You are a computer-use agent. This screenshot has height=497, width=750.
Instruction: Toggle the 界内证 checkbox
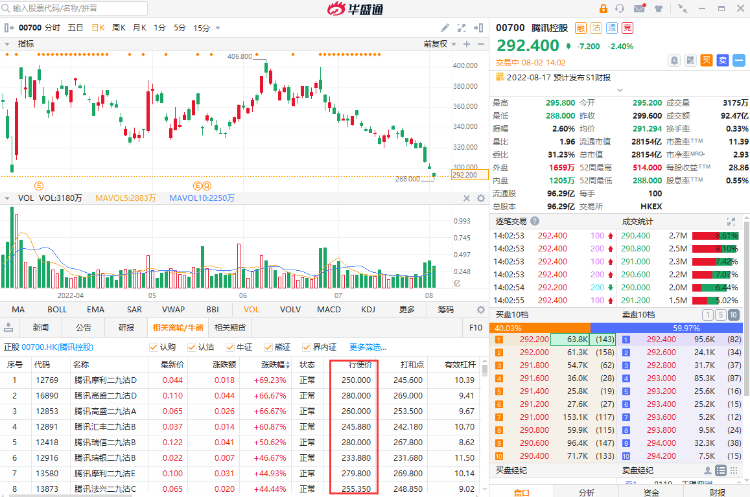coord(306,347)
